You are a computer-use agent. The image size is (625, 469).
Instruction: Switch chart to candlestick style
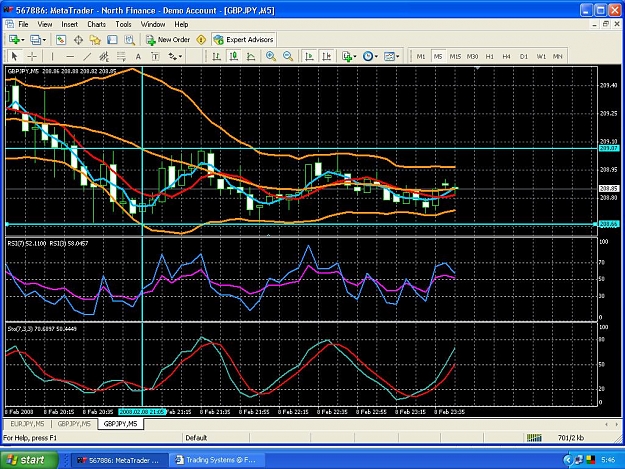click(x=234, y=57)
